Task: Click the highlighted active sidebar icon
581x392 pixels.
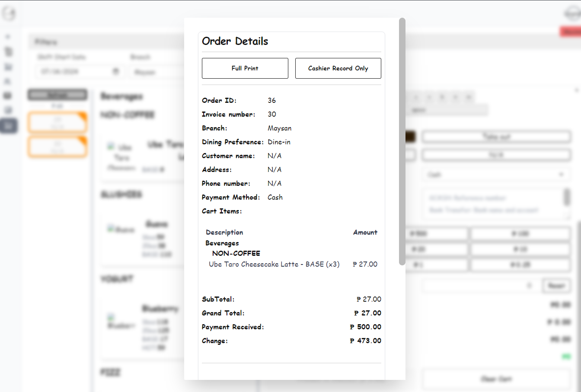Action: [8, 126]
